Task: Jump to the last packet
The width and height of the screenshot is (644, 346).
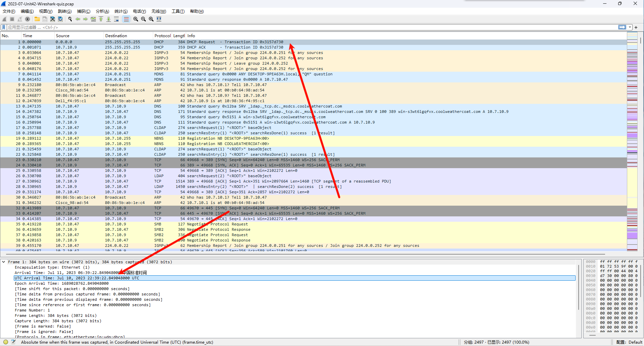Action: [108, 19]
